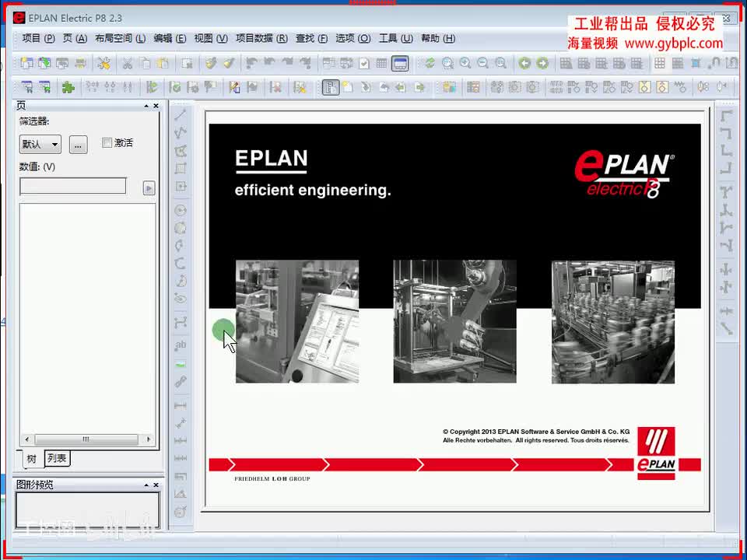Select the diagonal break connection symbol

click(x=726, y=328)
